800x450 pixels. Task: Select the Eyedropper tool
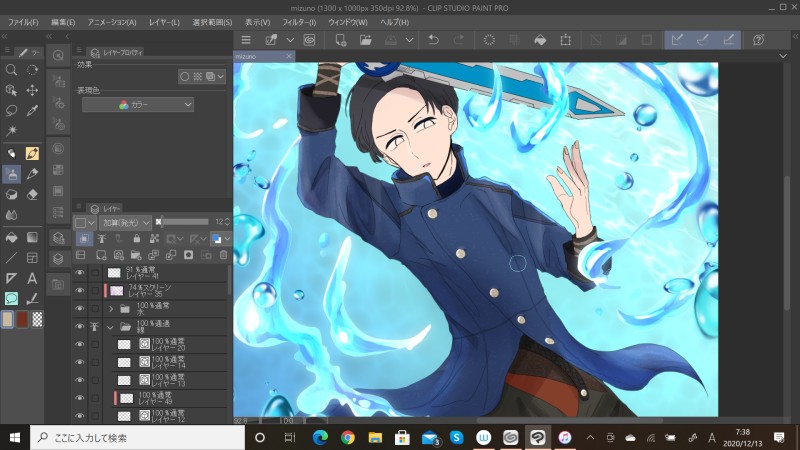pyautogui.click(x=32, y=111)
